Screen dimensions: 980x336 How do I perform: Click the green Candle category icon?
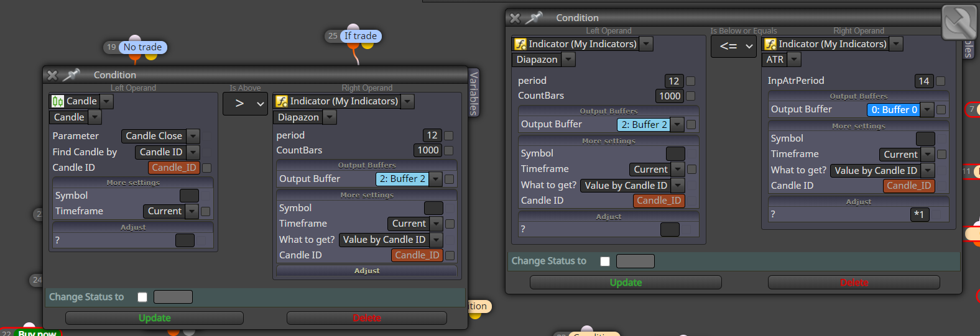pos(58,101)
